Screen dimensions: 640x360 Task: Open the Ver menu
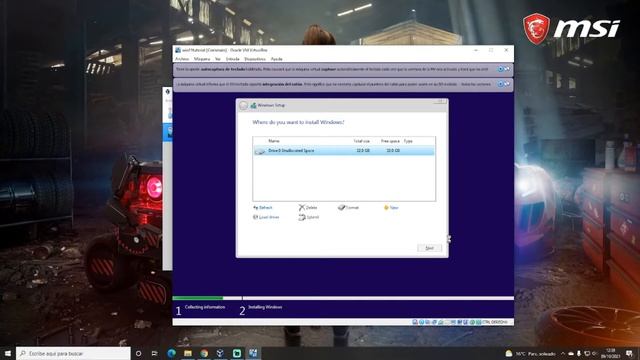click(218, 59)
